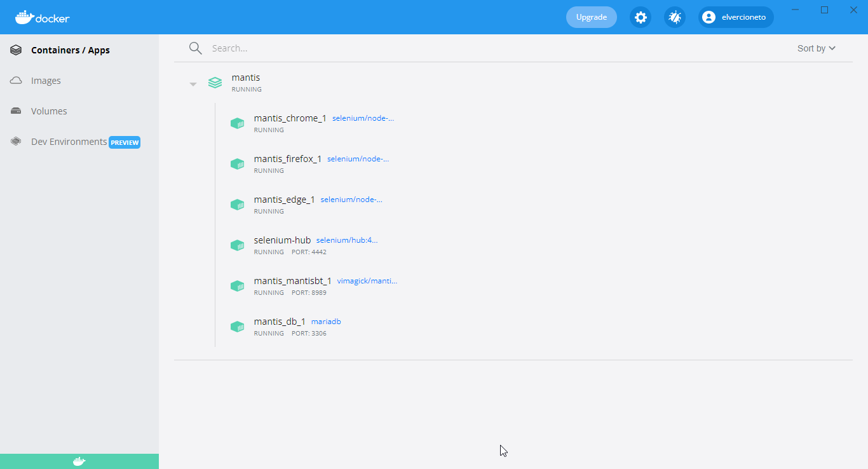Screen dimensions: 868x469
Task: Select the mantis_mantisbt_1 container name
Action: tap(292, 281)
